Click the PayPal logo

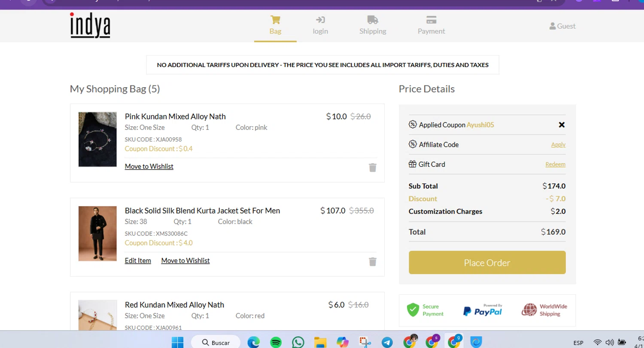click(x=483, y=310)
